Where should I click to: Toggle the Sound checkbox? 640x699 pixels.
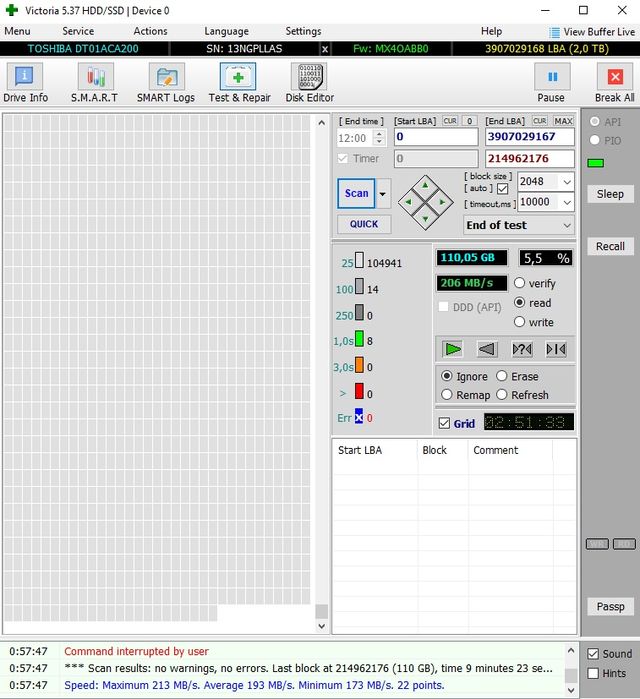(593, 654)
